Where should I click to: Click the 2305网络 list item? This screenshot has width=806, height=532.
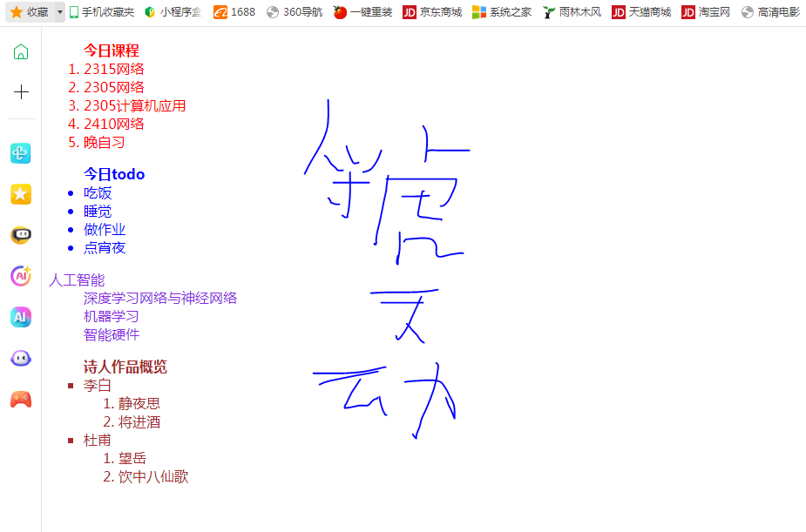click(x=114, y=87)
